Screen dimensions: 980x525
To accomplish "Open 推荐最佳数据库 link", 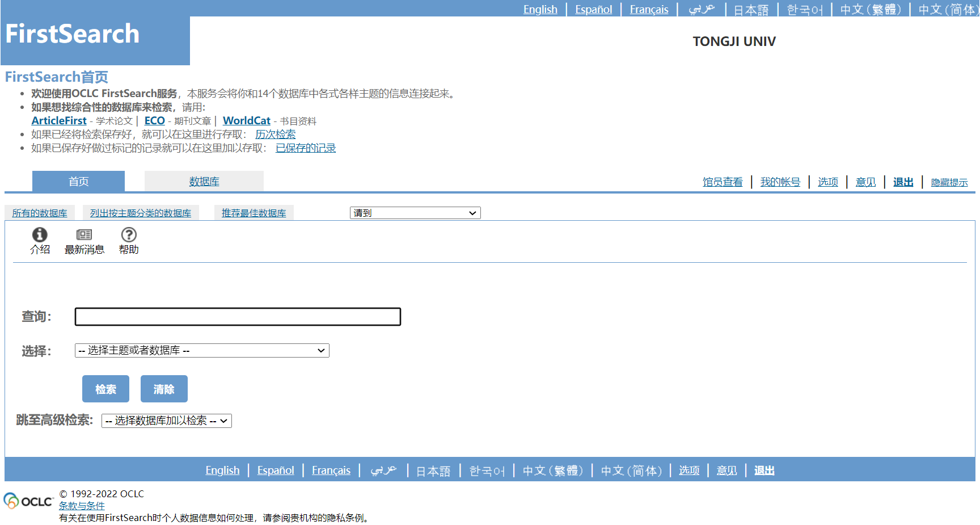I will click(254, 213).
